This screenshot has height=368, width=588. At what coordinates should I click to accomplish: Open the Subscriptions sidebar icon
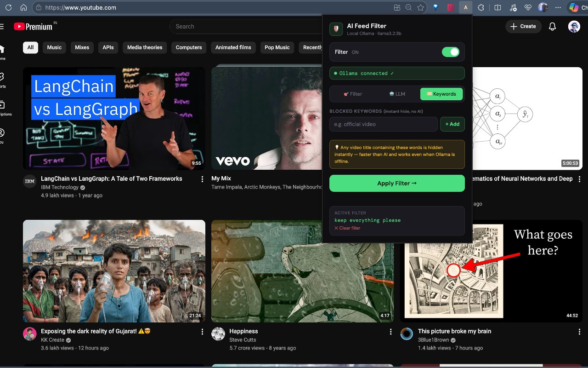tap(2, 105)
